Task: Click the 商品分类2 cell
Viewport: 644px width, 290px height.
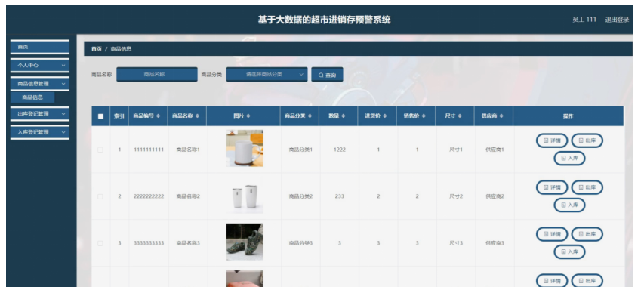Action: coord(300,196)
